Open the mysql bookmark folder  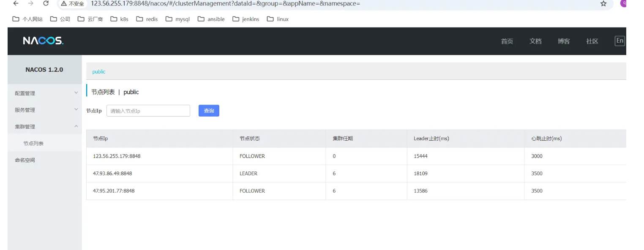pos(177,19)
